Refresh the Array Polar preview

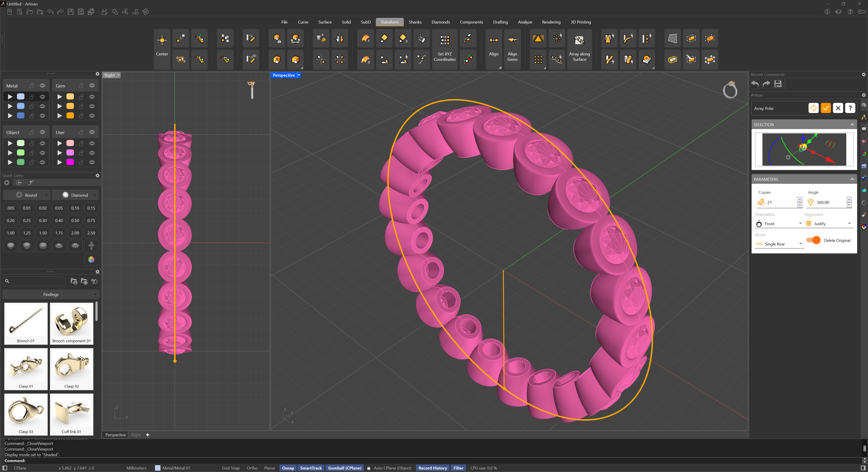814,108
